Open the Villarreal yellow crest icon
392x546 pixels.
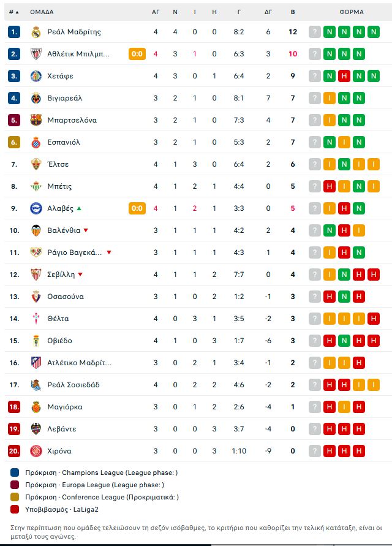(x=36, y=98)
